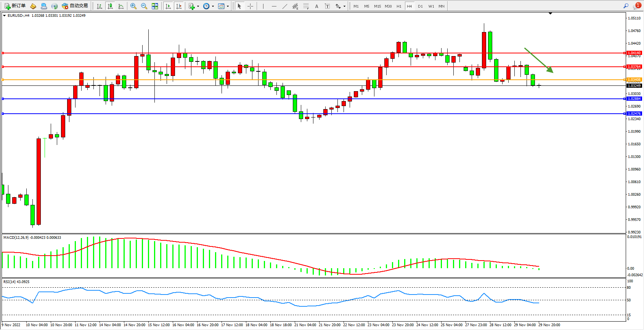644x330 pixels.
Task: Select the trendline drawing tool
Action: tap(285, 6)
